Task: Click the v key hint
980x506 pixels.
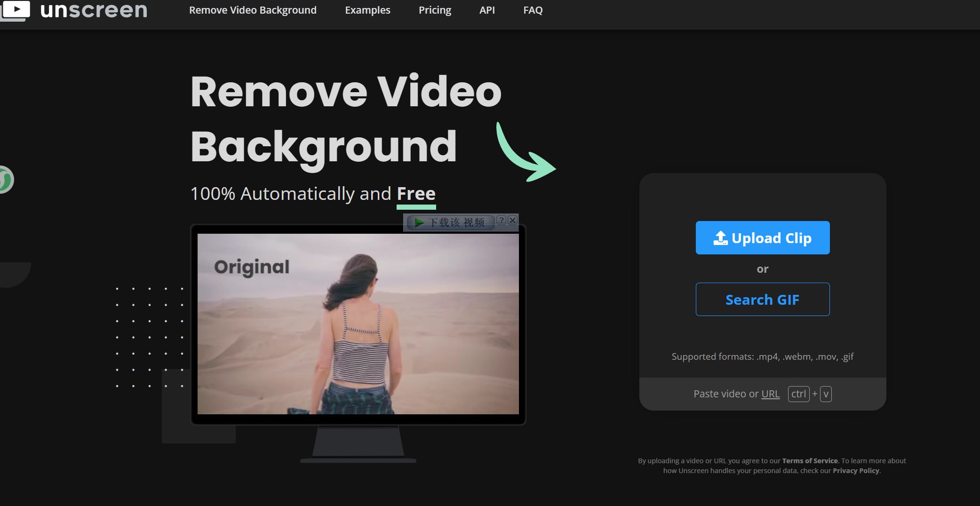Action: (x=826, y=394)
